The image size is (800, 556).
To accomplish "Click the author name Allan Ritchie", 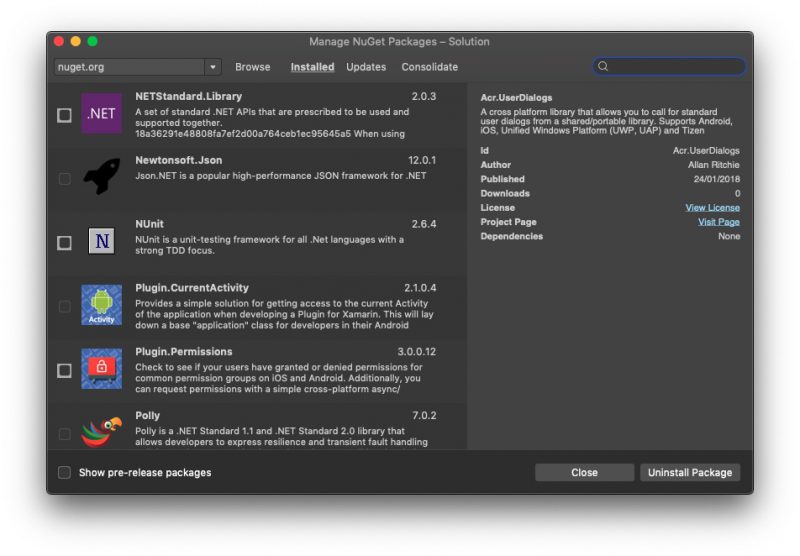I will tap(714, 165).
